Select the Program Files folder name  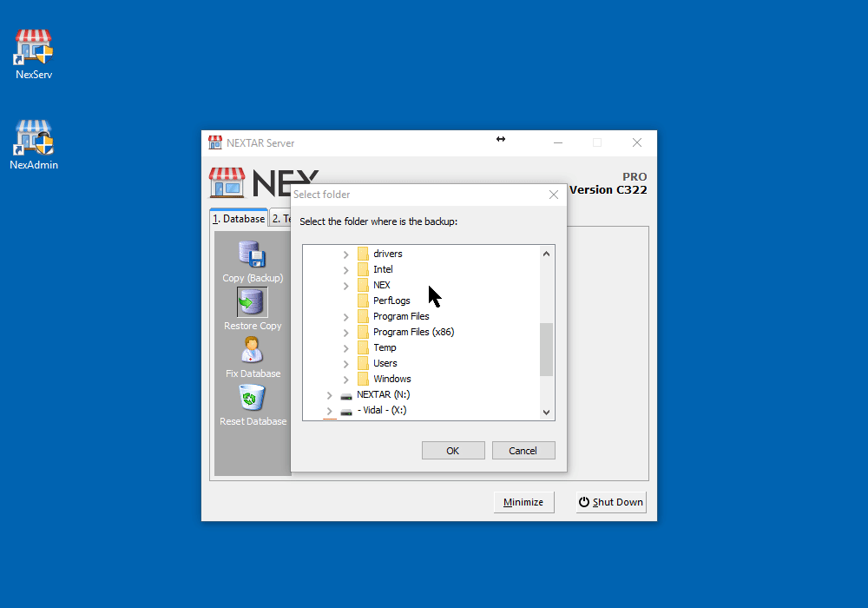pos(401,316)
